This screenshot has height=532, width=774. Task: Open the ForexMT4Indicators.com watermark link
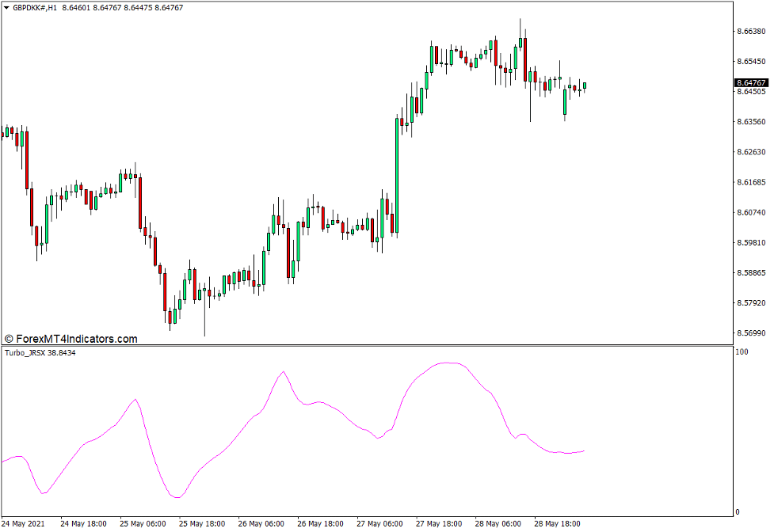coord(76,339)
